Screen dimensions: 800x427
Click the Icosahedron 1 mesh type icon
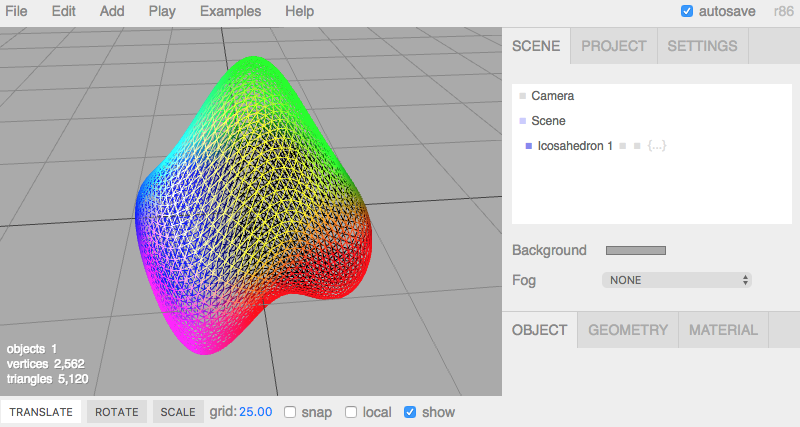tap(529, 146)
